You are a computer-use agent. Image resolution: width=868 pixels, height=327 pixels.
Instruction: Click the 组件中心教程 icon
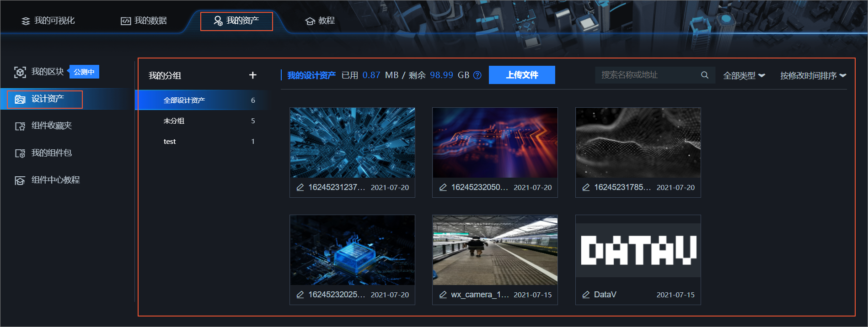20,180
